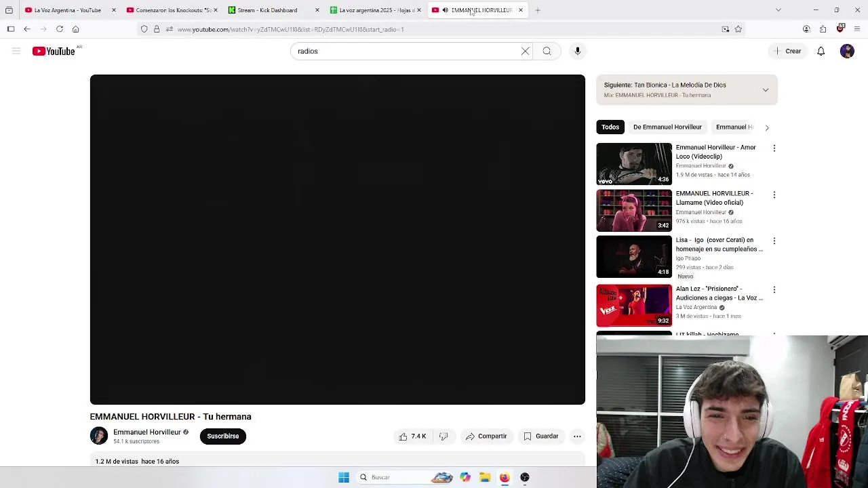Open options menu for Amor Loco video
This screenshot has height=488, width=868.
point(774,148)
